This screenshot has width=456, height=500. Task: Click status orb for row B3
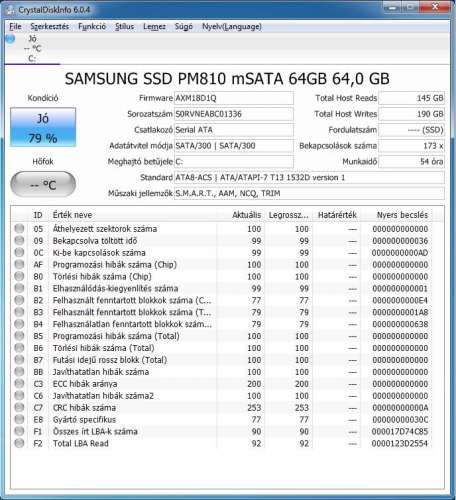click(x=19, y=312)
